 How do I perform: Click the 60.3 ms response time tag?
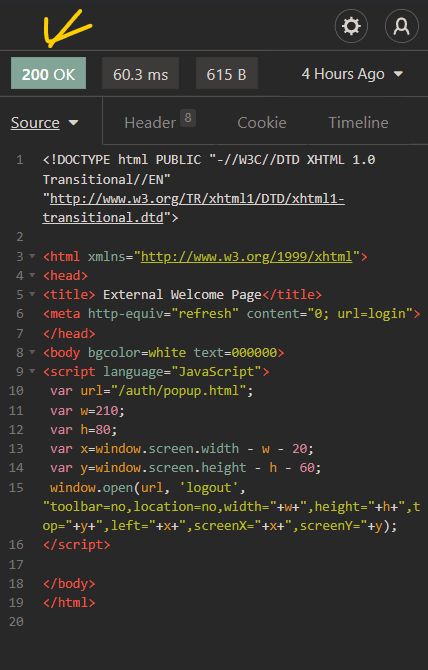[140, 73]
